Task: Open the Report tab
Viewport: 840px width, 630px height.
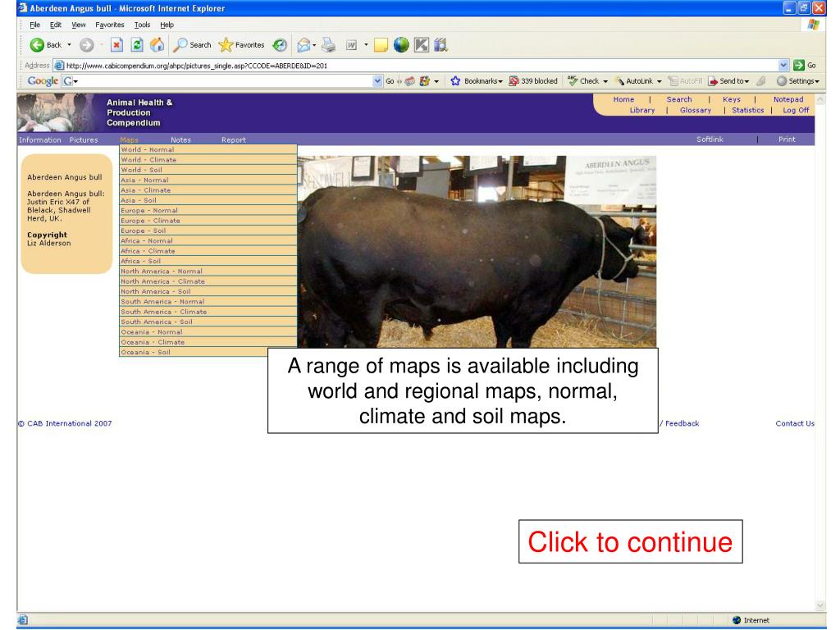Action: (234, 139)
